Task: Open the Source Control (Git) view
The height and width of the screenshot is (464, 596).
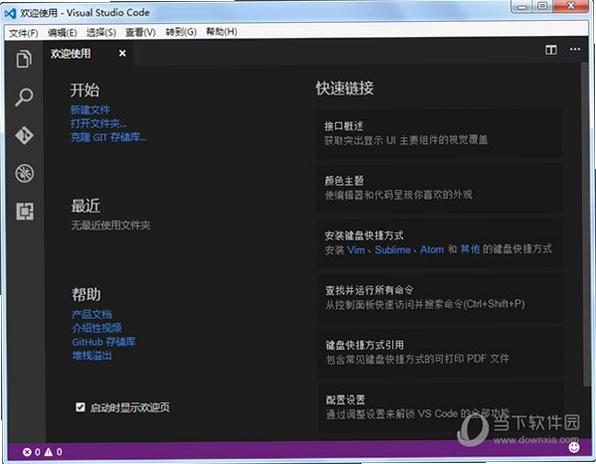Action: tap(24, 135)
